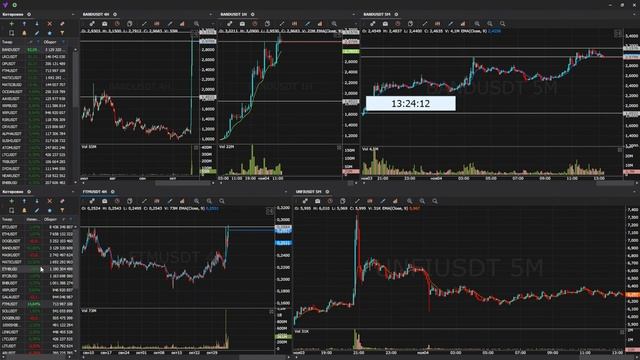Image resolution: width=640 pixels, height=360 pixels.
Task: Open the upper Котировки panel's gear settings
Action: (x=29, y=14)
